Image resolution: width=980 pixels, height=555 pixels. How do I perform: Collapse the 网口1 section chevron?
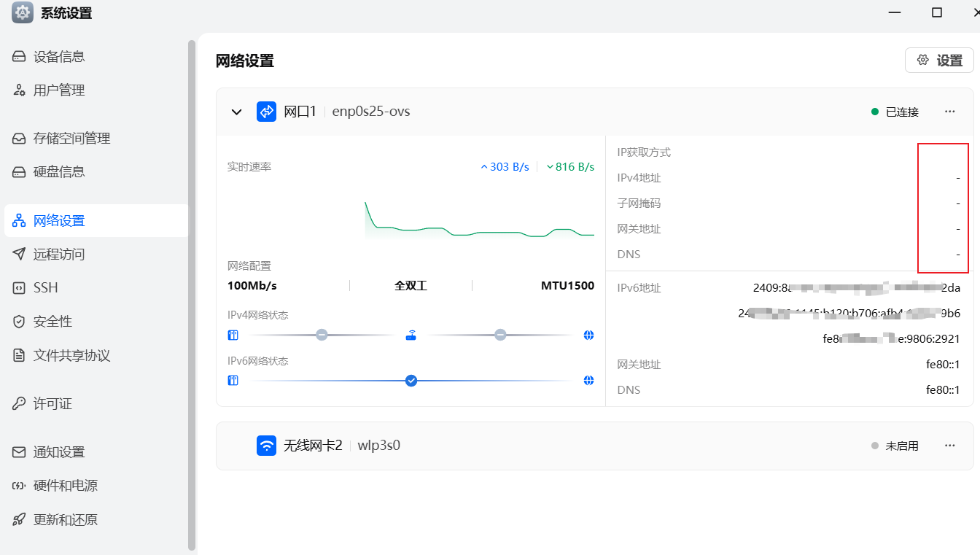coord(236,112)
